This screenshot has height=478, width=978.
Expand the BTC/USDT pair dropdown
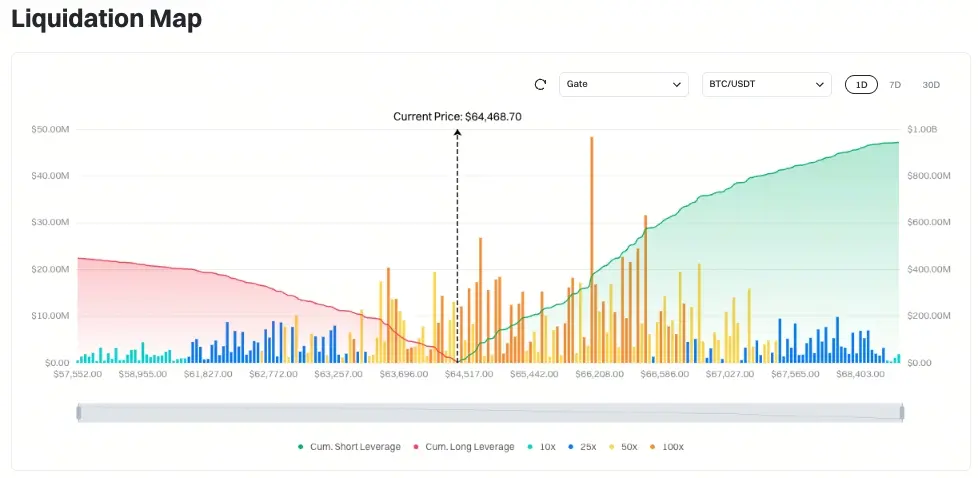tap(767, 84)
